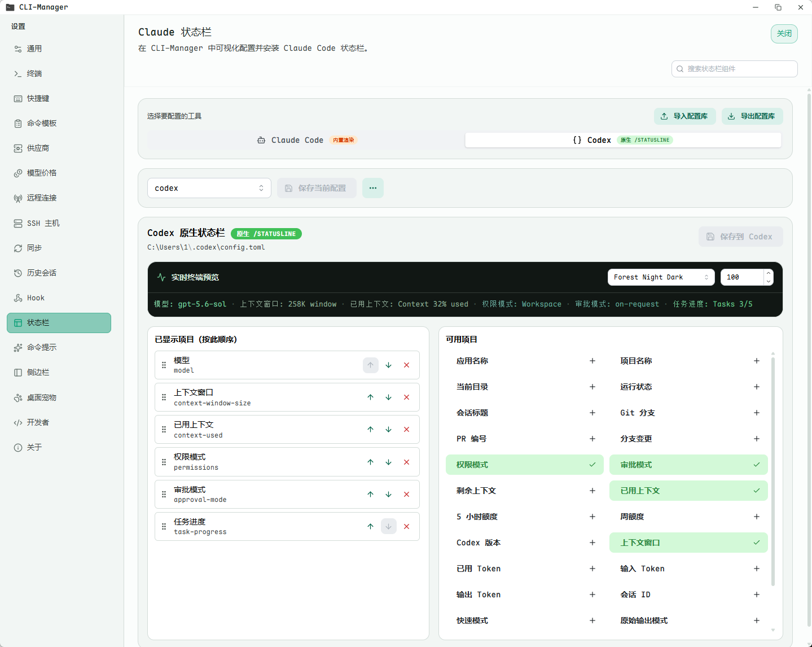Switch to the Codex tool tab
Viewport: 812px width, 647px height.
coord(623,140)
